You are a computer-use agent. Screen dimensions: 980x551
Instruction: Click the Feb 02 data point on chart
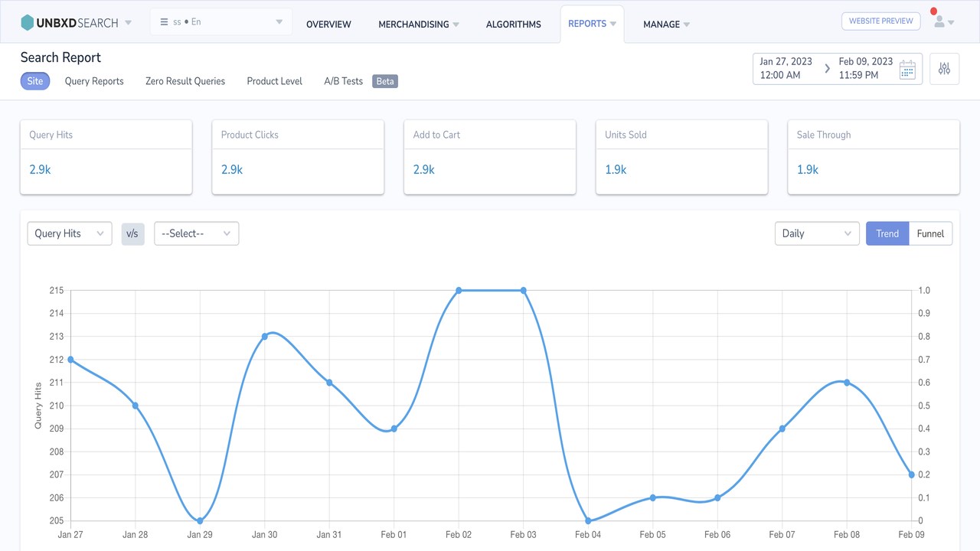(x=459, y=290)
